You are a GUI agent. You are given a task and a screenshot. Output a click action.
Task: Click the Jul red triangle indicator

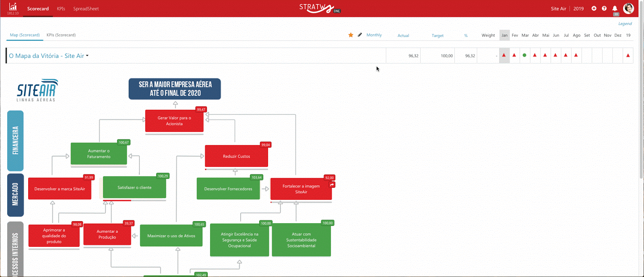click(566, 55)
